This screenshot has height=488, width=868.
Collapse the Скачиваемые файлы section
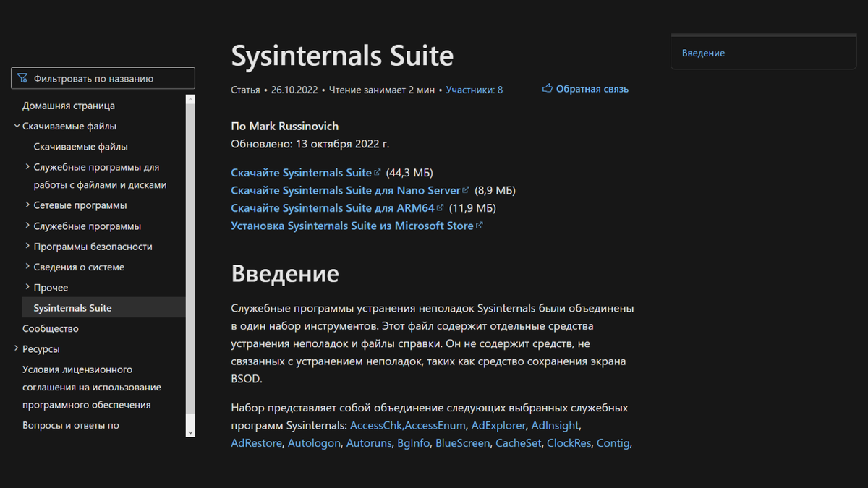click(16, 126)
